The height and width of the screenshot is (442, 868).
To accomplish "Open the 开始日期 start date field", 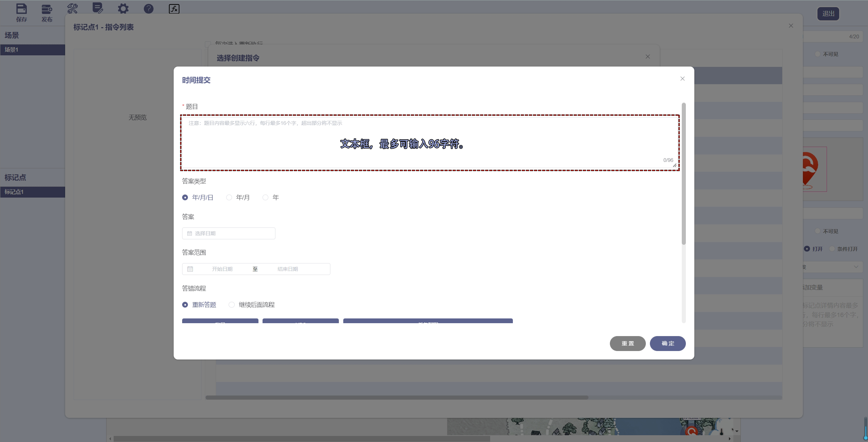I will pos(222,269).
